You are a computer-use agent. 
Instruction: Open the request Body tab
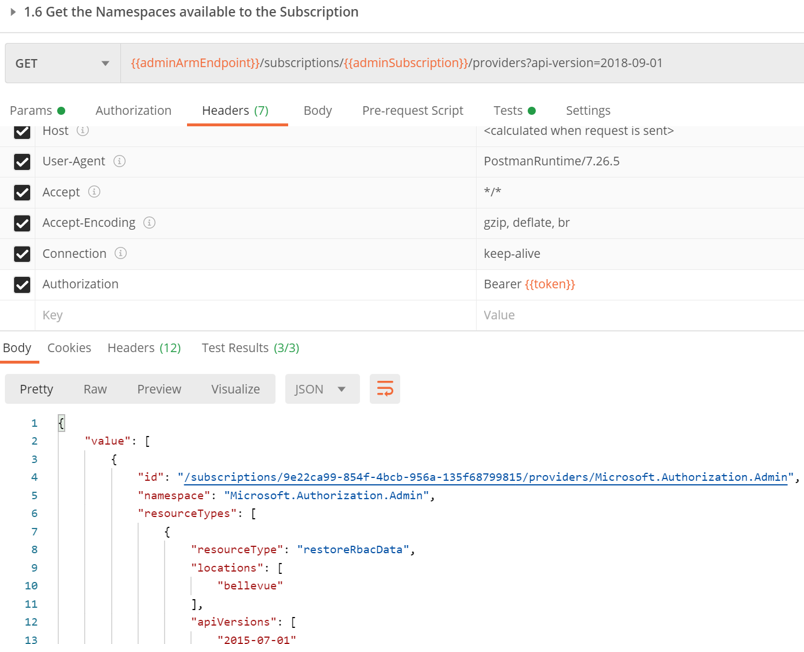click(318, 111)
